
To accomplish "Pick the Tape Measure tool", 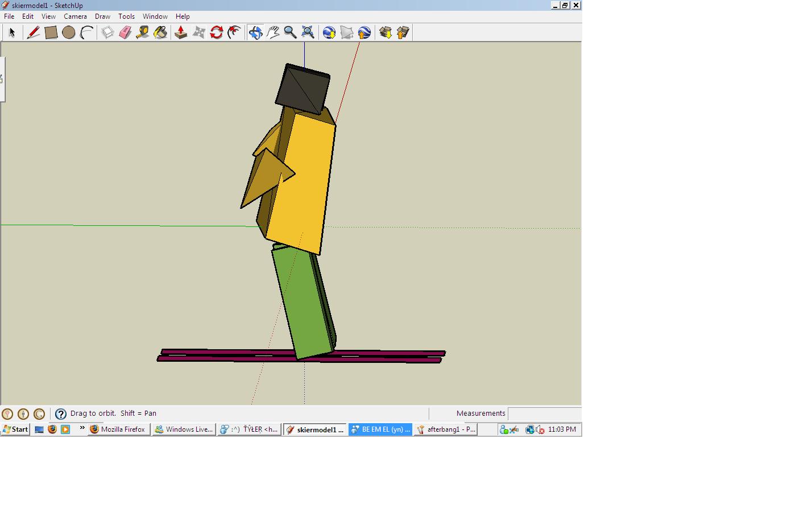I will (x=143, y=32).
